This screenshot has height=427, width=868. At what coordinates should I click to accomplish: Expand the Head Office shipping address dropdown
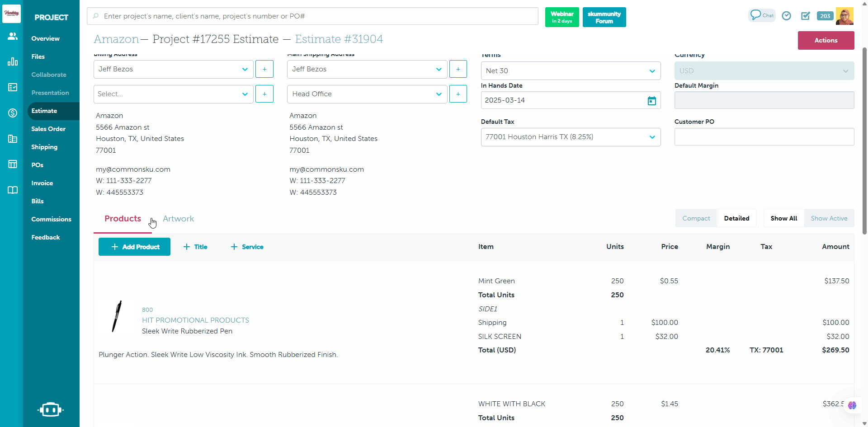[367, 94]
